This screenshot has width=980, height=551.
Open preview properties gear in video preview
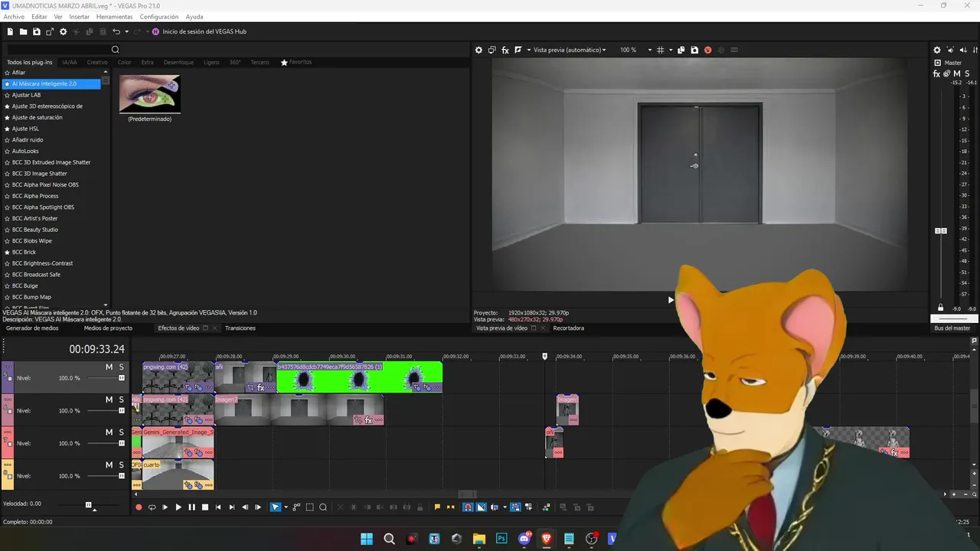coord(479,50)
